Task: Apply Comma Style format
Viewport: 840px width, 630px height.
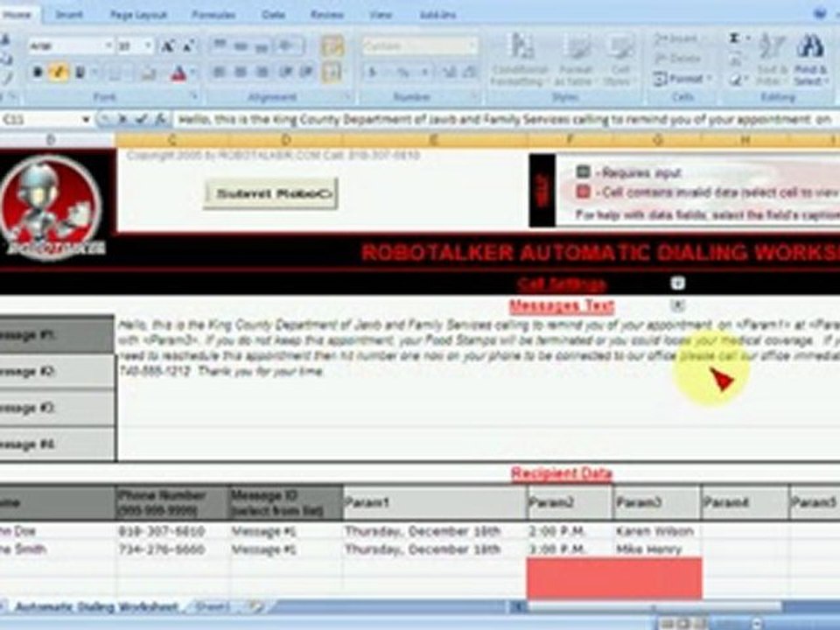Action: coord(425,72)
